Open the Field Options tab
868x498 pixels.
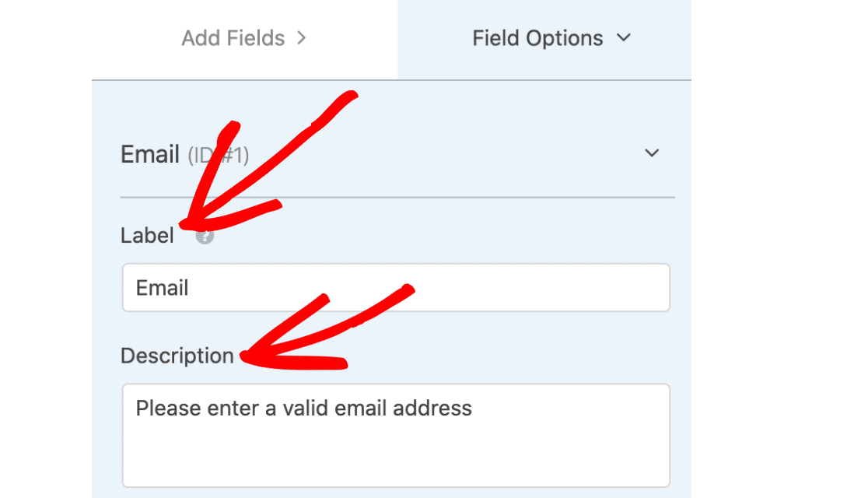[537, 38]
